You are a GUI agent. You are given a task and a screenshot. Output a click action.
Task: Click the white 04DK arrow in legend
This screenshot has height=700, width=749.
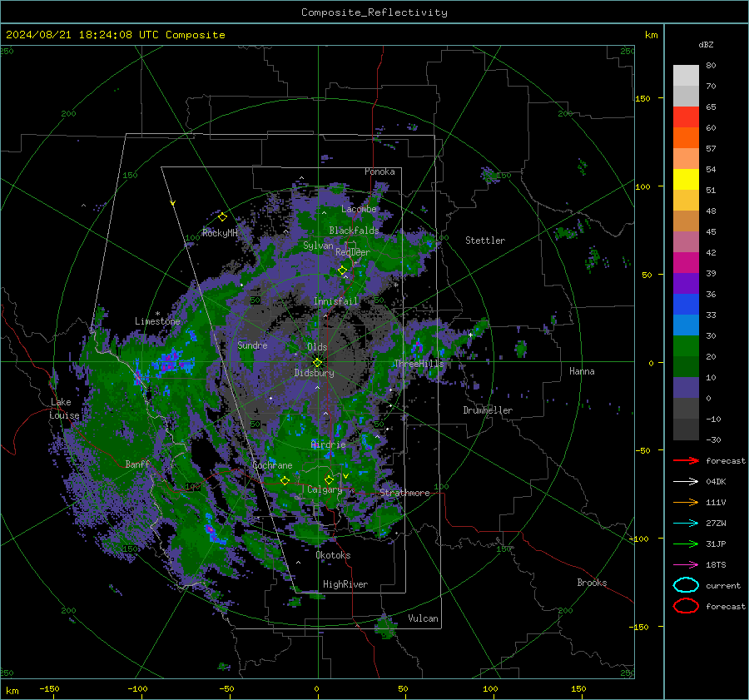click(686, 481)
